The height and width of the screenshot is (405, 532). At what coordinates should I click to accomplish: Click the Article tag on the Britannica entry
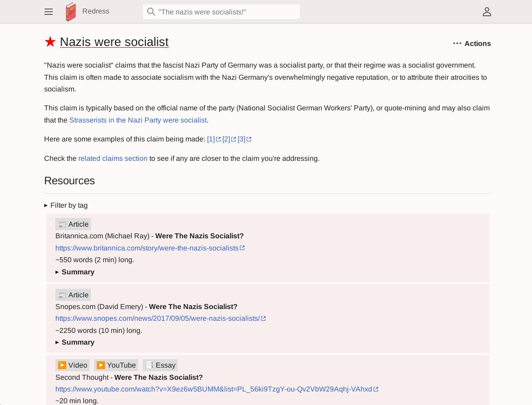(73, 224)
